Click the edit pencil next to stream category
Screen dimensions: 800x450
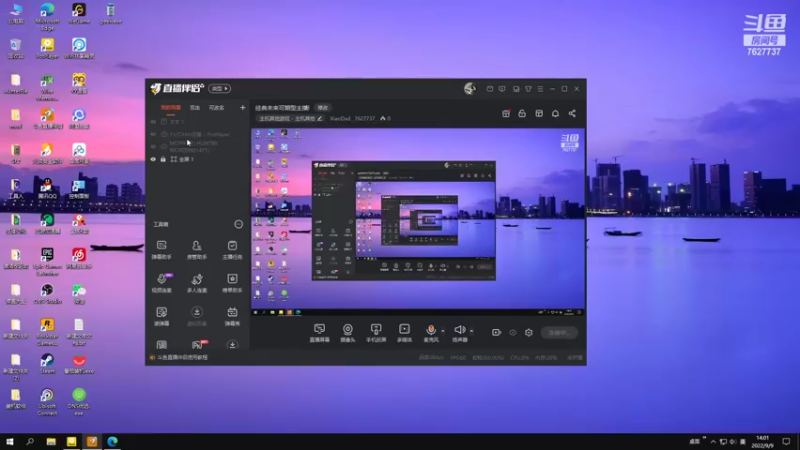(320, 118)
